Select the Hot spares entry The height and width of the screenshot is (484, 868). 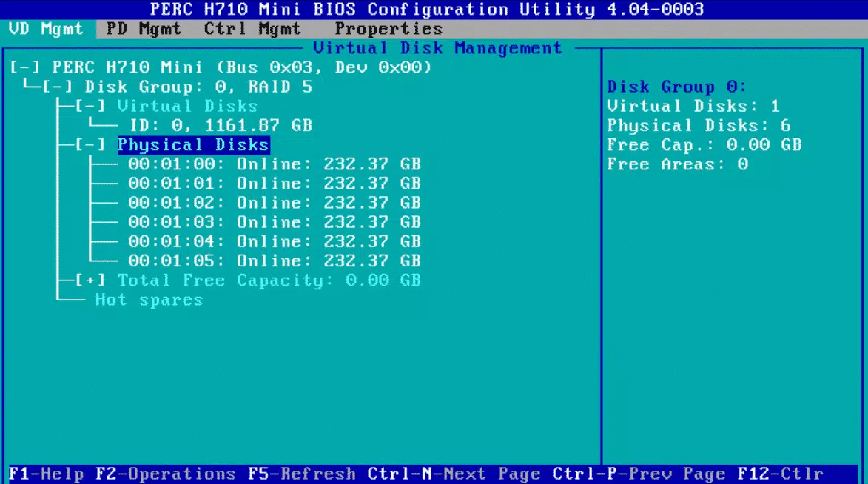pos(149,300)
